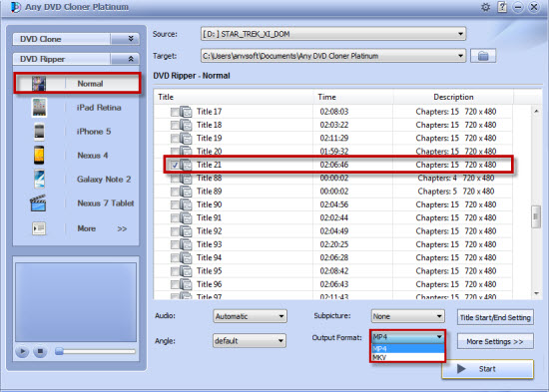
Task: Click the disc icon beside Title 92
Action: (186, 231)
